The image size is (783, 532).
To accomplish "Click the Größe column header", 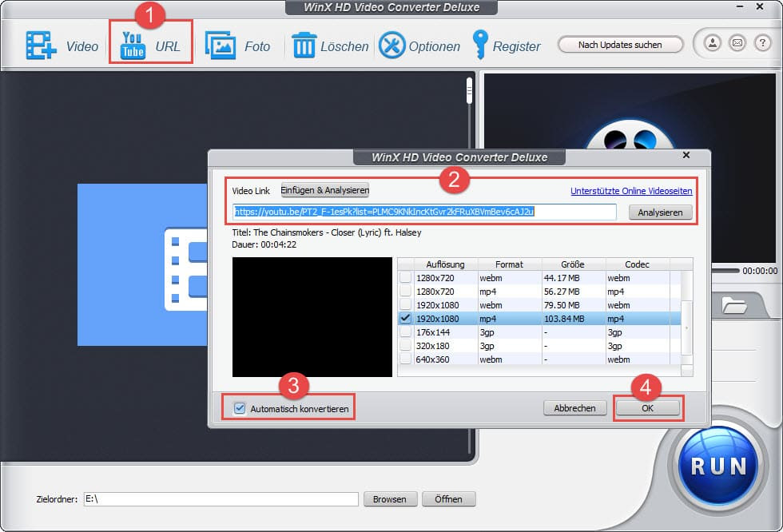I will 573,264.
